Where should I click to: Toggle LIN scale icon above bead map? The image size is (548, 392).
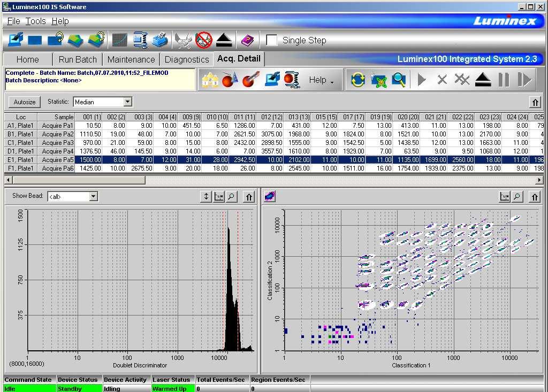click(x=505, y=197)
